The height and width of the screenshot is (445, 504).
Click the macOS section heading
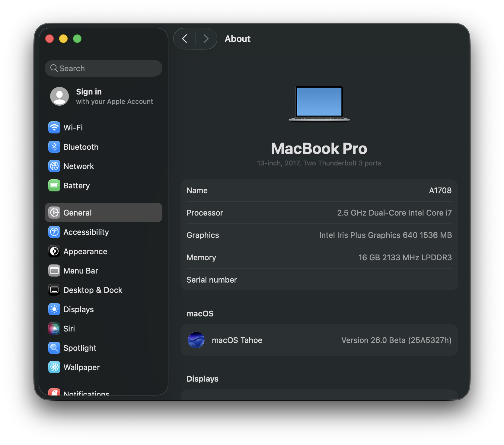pos(200,314)
